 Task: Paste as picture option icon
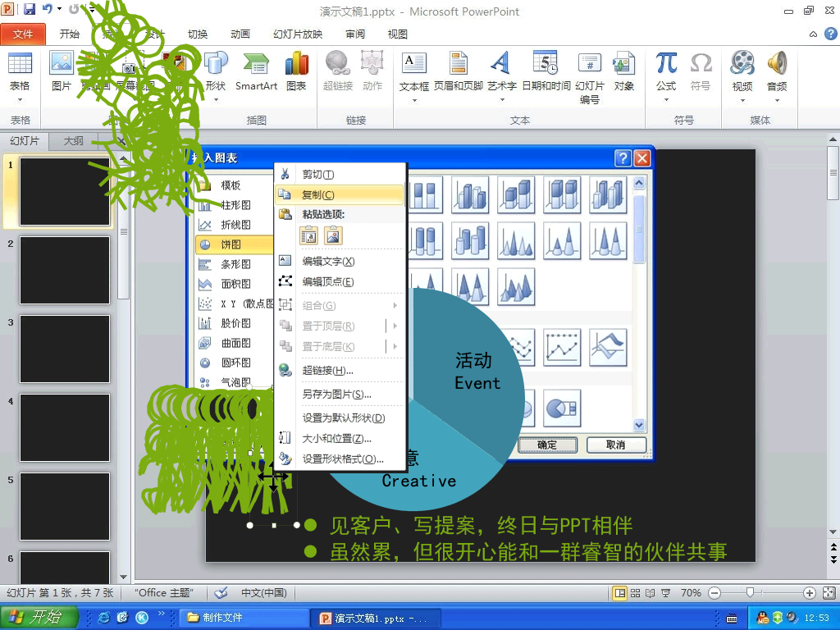coord(333,235)
